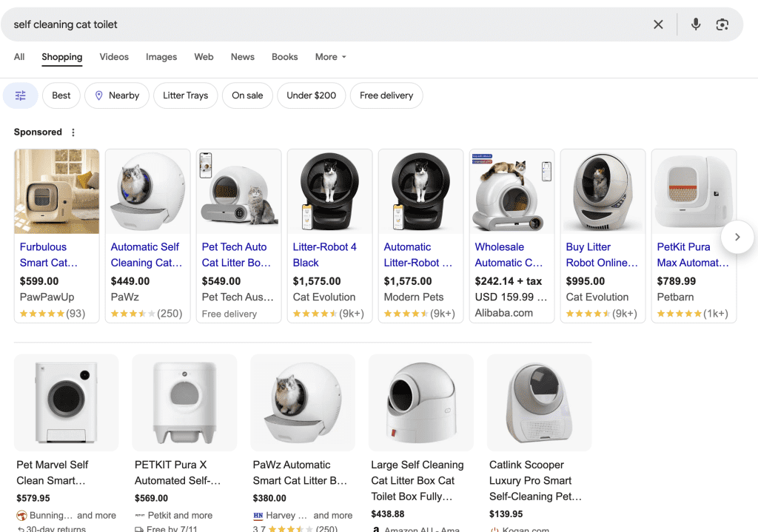Click the search query input field
The height and width of the screenshot is (532, 758).
click(x=326, y=24)
